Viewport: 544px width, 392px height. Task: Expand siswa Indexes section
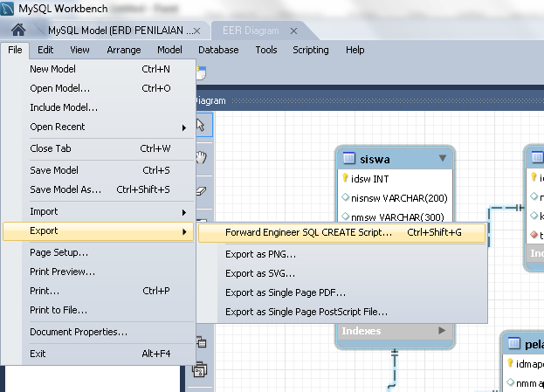point(442,330)
